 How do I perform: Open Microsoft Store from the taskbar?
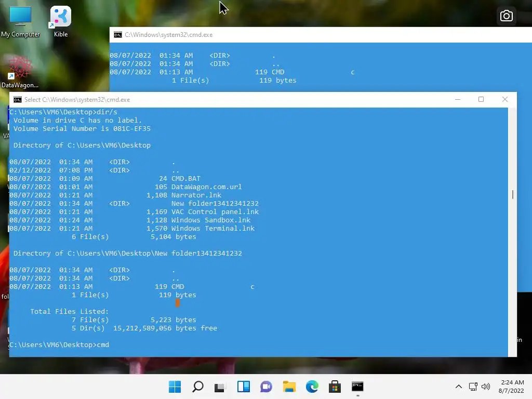click(335, 387)
